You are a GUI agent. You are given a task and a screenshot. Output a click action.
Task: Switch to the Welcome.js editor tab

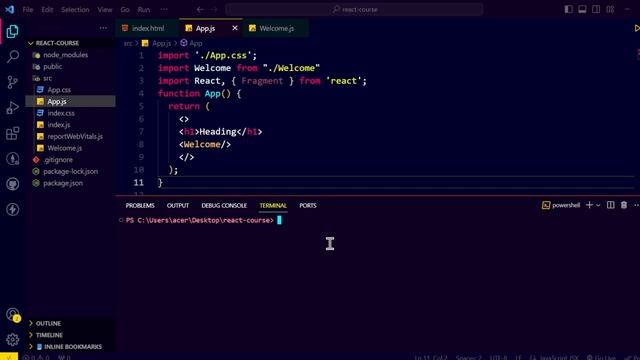point(276,28)
